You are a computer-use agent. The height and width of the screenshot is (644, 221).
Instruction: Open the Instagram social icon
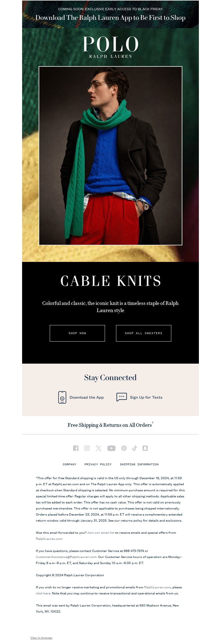[87, 448]
